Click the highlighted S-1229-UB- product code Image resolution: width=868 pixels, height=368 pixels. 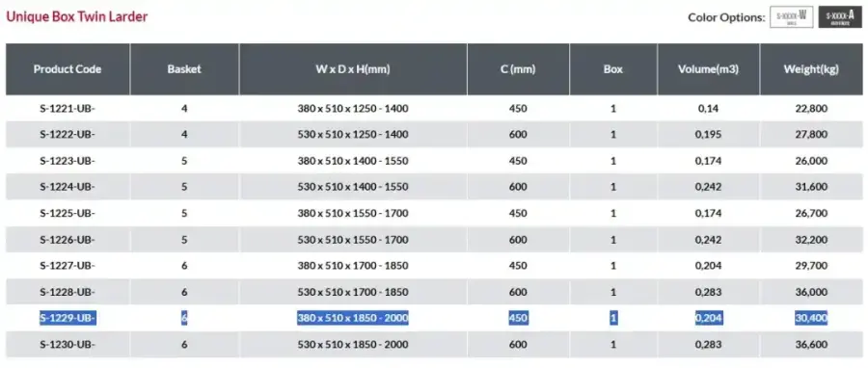click(68, 318)
